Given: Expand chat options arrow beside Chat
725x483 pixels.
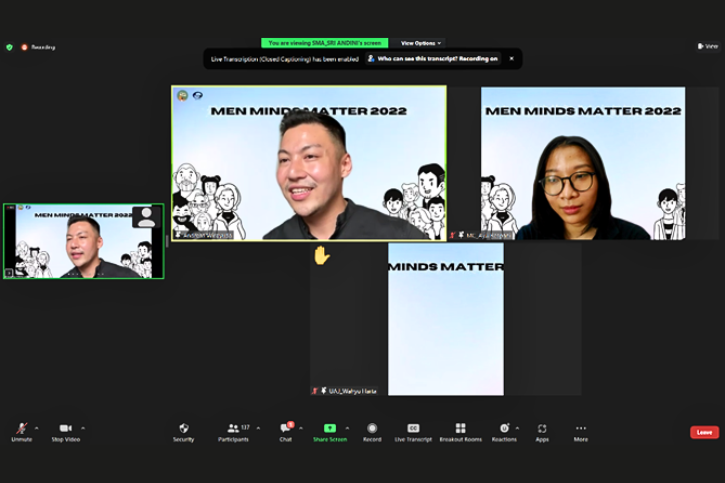Looking at the screenshot, I should click(301, 428).
